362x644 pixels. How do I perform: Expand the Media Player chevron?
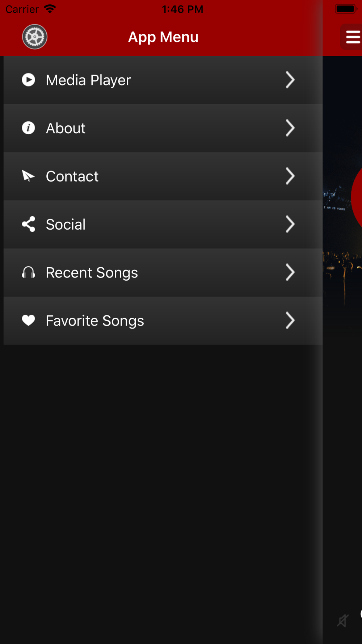pyautogui.click(x=290, y=80)
